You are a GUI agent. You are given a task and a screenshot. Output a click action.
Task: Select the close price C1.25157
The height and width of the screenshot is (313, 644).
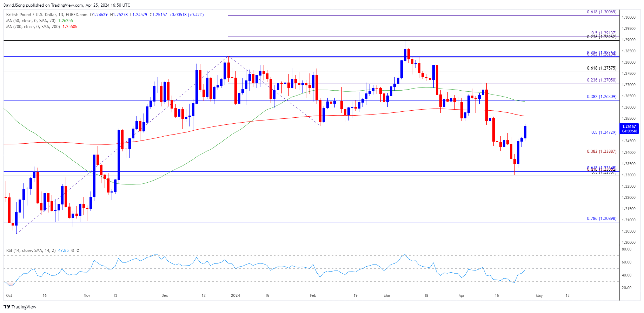(x=158, y=15)
